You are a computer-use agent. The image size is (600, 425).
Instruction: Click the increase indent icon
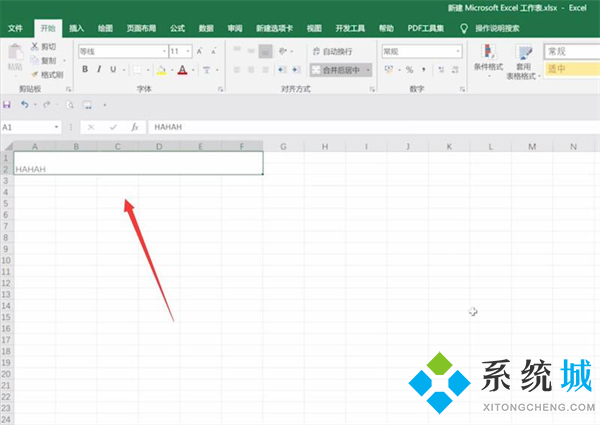click(x=295, y=70)
